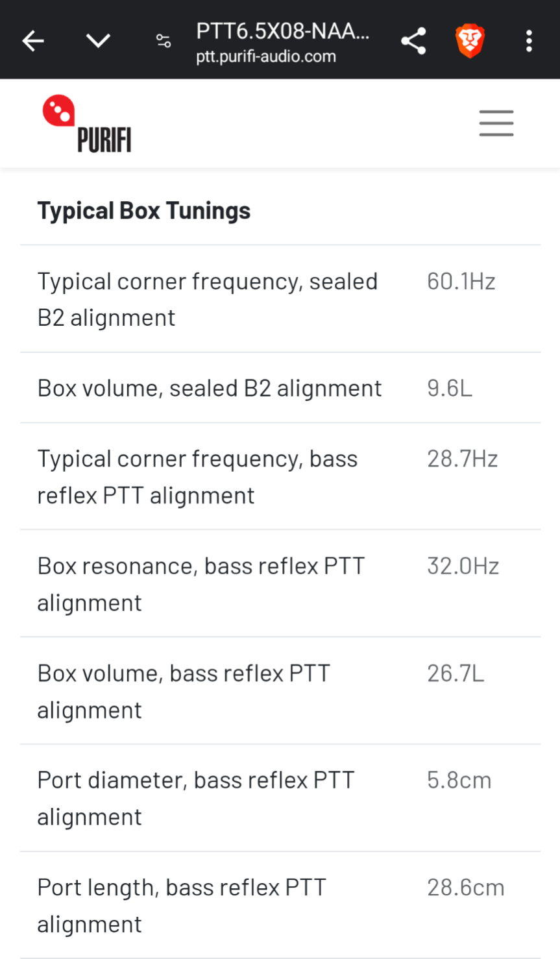Open the hamburger navigation menu
560x959 pixels.
click(496, 123)
